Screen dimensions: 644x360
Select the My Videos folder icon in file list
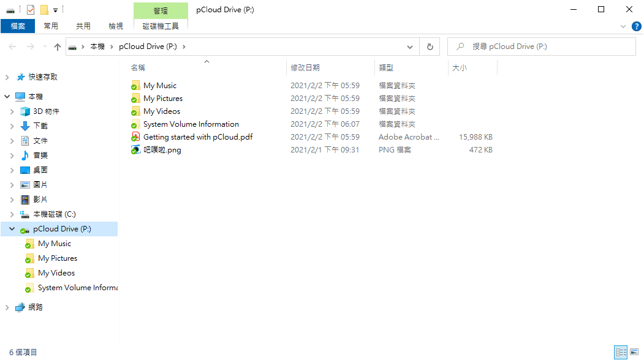pyautogui.click(x=135, y=111)
